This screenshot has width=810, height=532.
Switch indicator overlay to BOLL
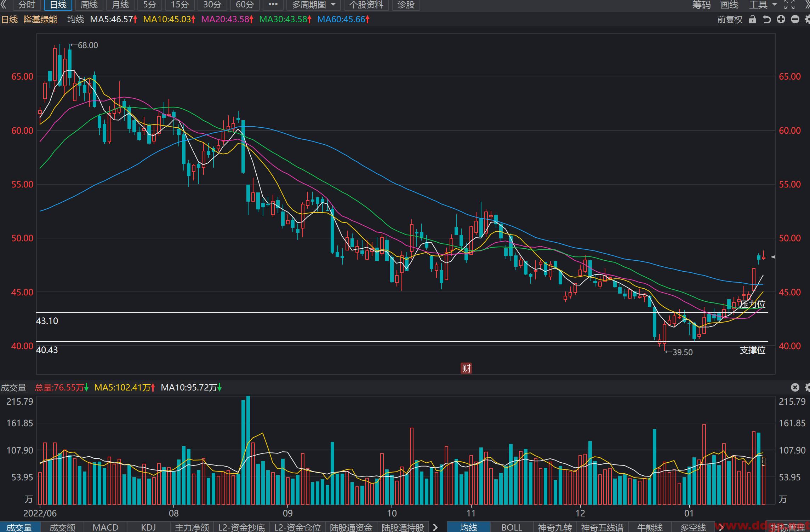[x=512, y=527]
